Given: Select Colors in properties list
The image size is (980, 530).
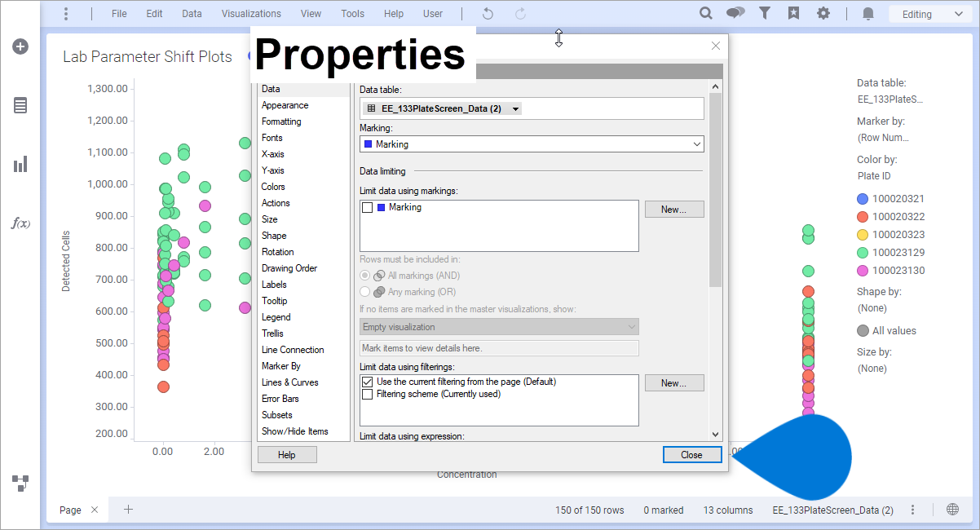Looking at the screenshot, I should 273,187.
